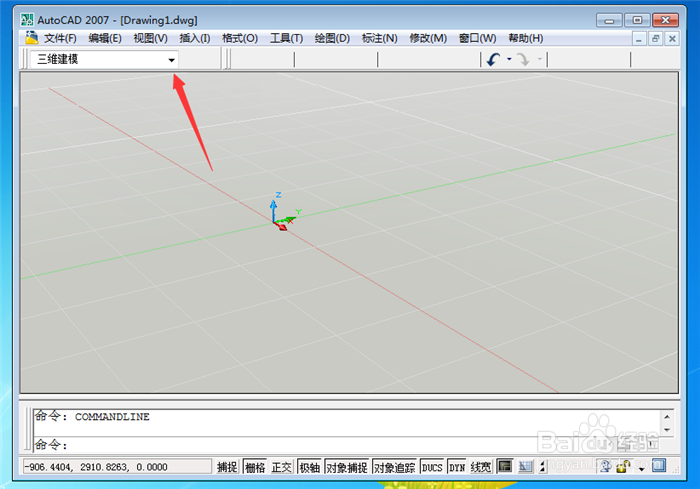700x489 pixels.
Task: Toggle 线宽 lineweight display button
Action: coord(480,467)
